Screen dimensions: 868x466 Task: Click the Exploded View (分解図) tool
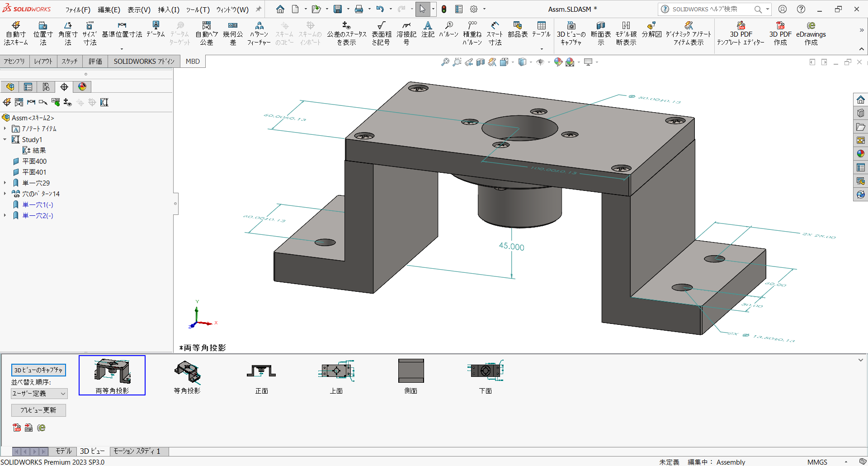[651, 29]
